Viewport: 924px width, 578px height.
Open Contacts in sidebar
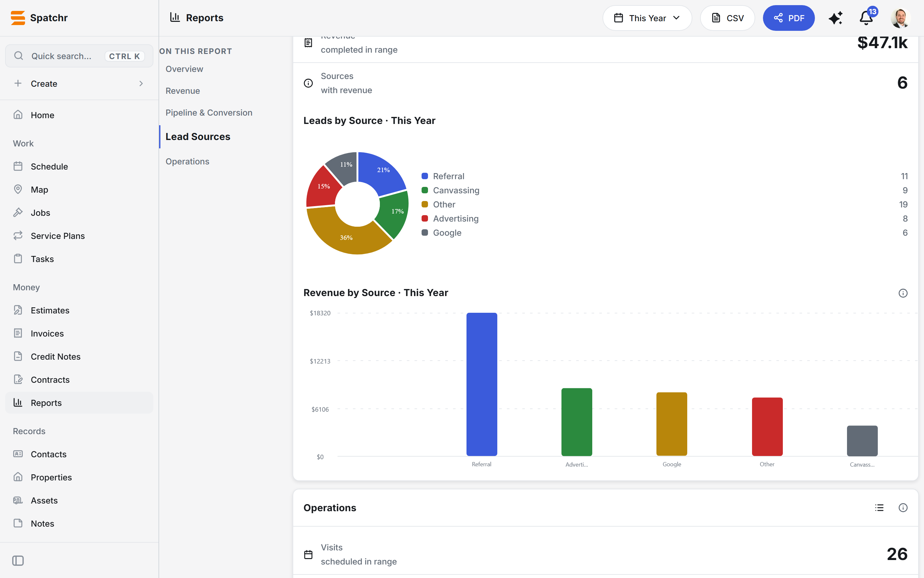[x=79, y=454]
